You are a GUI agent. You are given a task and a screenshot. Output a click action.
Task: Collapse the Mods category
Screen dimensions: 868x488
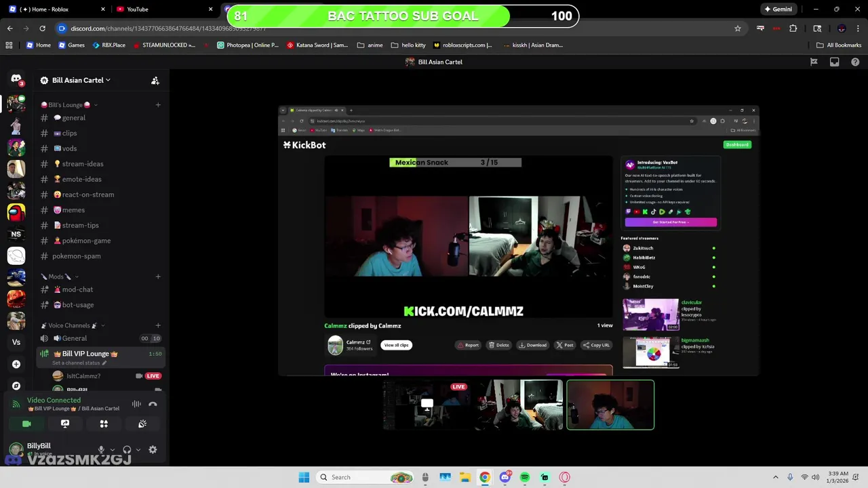pyautogui.click(x=60, y=277)
